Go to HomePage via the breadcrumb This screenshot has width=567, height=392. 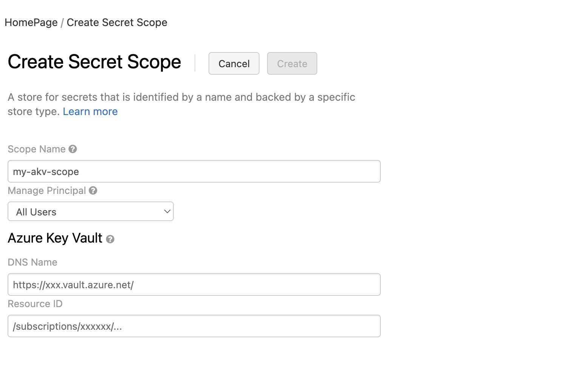(x=31, y=23)
